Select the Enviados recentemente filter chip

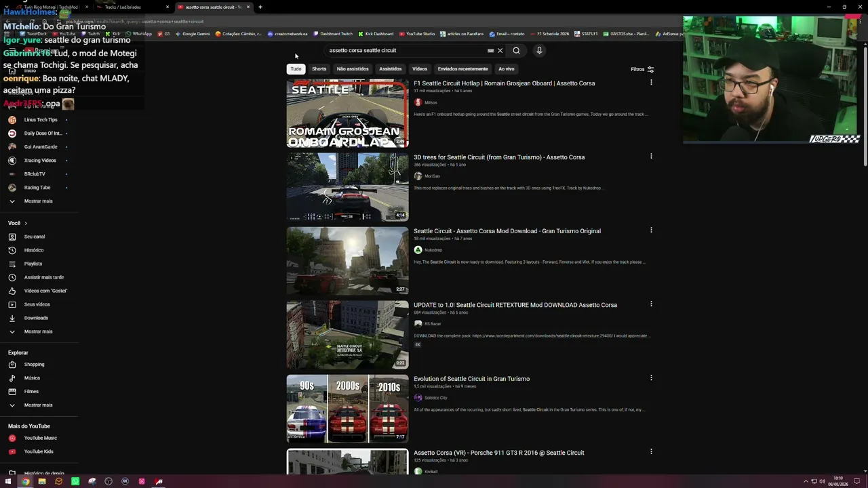(462, 68)
